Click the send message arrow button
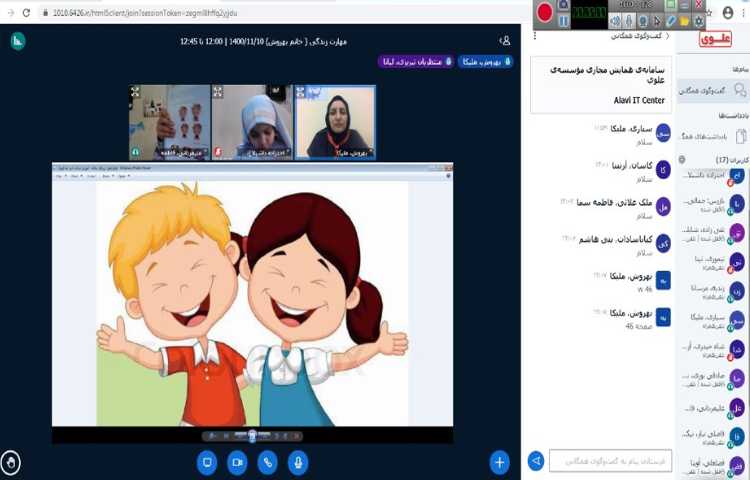Viewport: 750px width, 480px height. click(536, 461)
